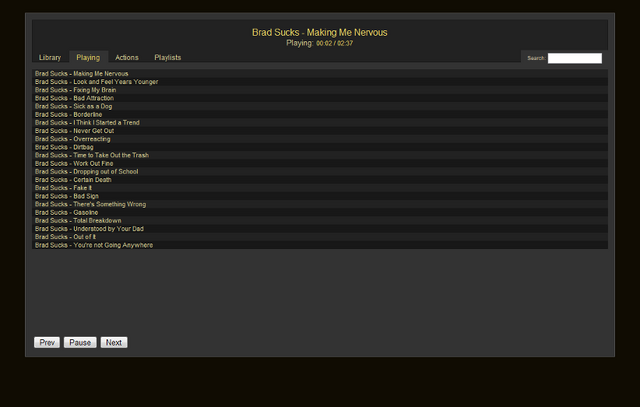Viewport: 640px width, 407px height.
Task: Select 'Never Get Out' track
Action: pos(320,131)
